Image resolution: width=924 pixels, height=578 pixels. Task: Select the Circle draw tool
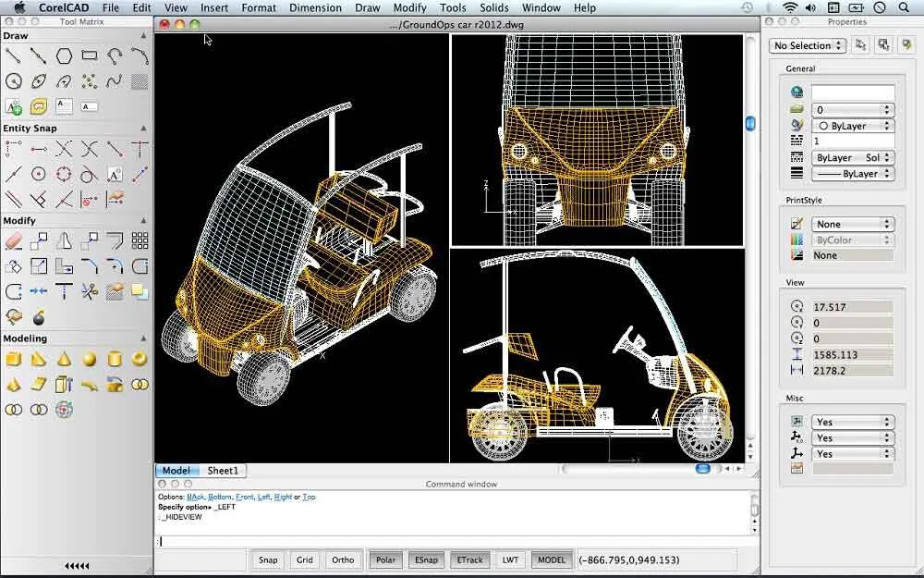tap(13, 81)
